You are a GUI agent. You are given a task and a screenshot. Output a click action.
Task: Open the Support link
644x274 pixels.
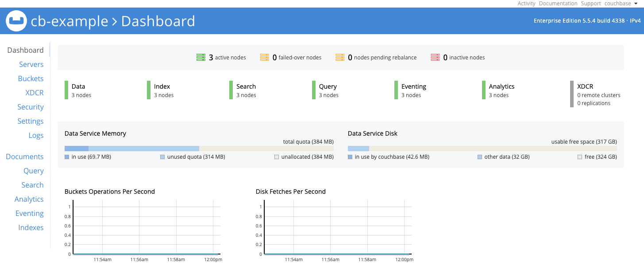click(x=591, y=4)
